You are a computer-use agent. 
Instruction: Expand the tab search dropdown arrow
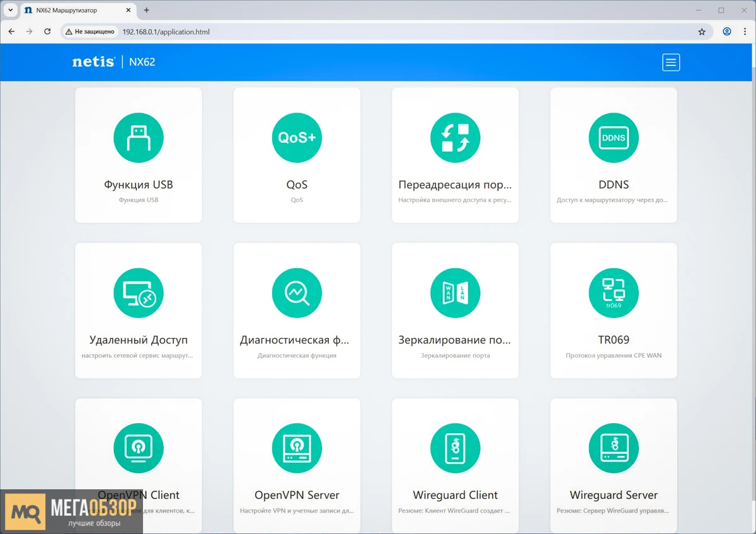(10, 10)
